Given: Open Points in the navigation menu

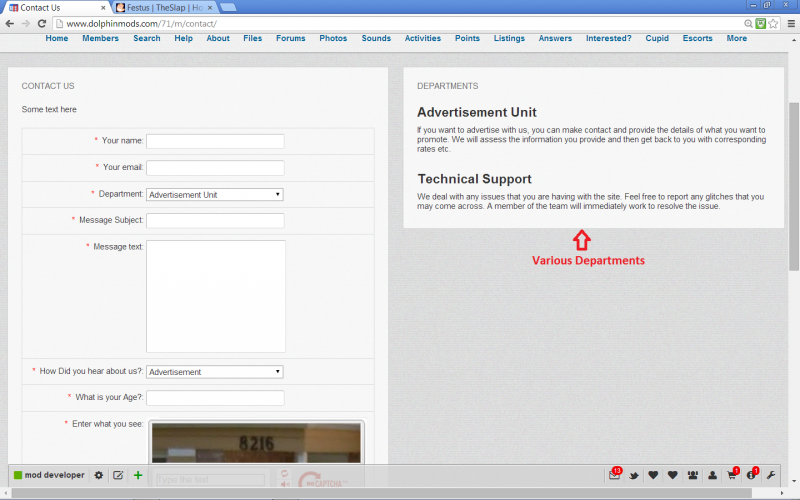Looking at the screenshot, I should 467,38.
